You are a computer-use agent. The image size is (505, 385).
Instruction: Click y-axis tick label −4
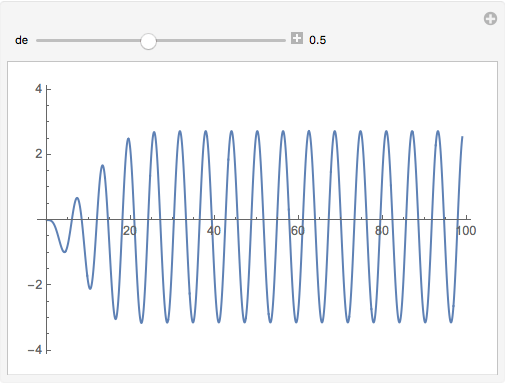click(x=35, y=350)
